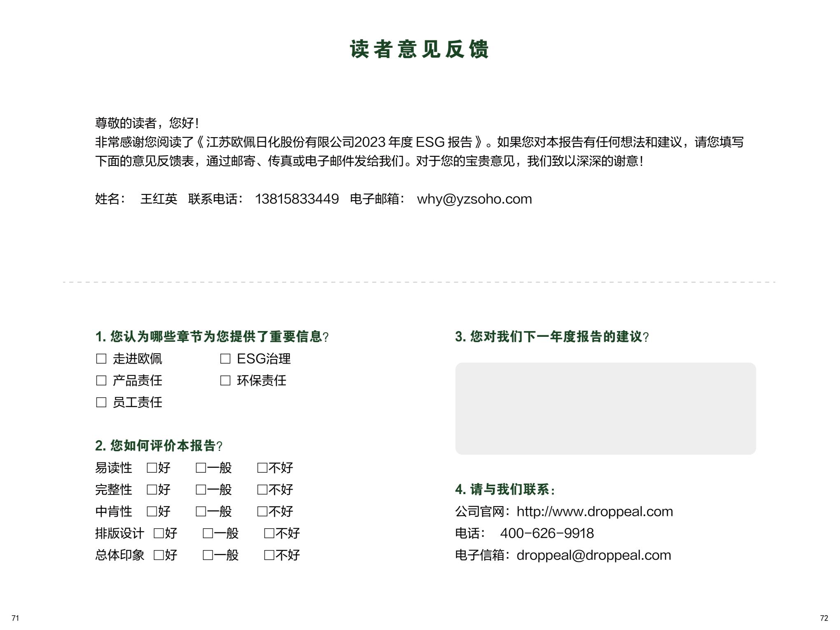Mark 易读性 as 好
Viewport: 840px width, 630px height.
[x=152, y=468]
